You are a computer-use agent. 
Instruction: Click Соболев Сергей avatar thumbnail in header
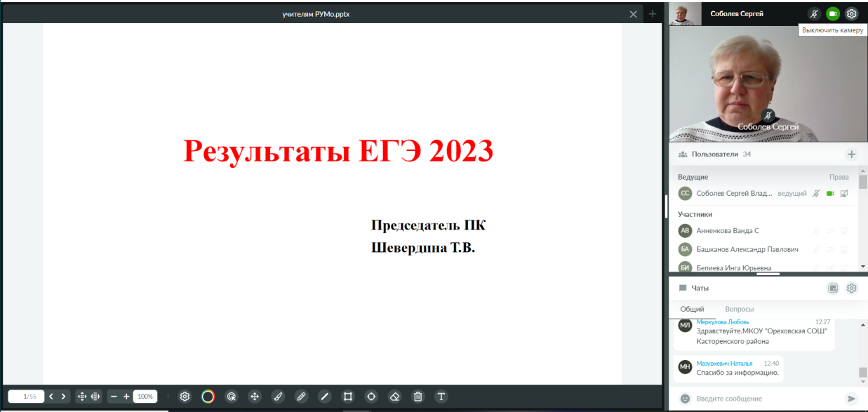click(686, 13)
